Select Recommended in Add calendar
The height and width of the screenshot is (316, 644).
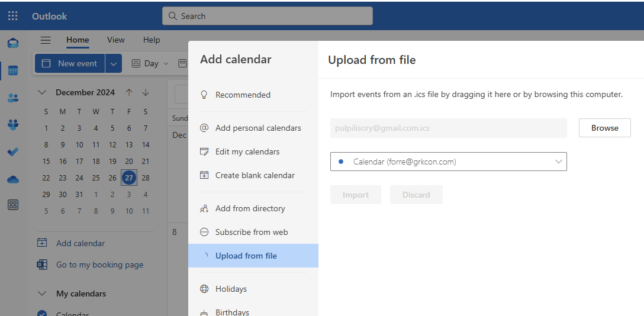pyautogui.click(x=253, y=95)
